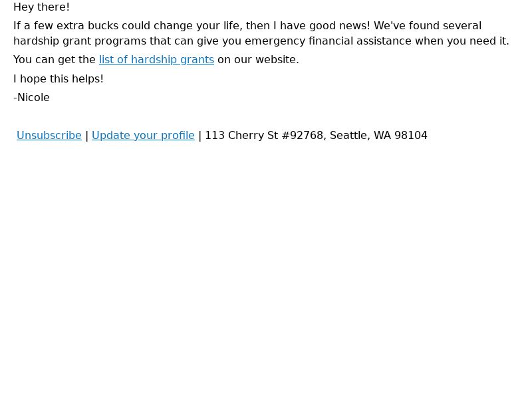Click the 'Seattle, WA 98104' text
Screen dimensions: 532x399
[x=378, y=136]
